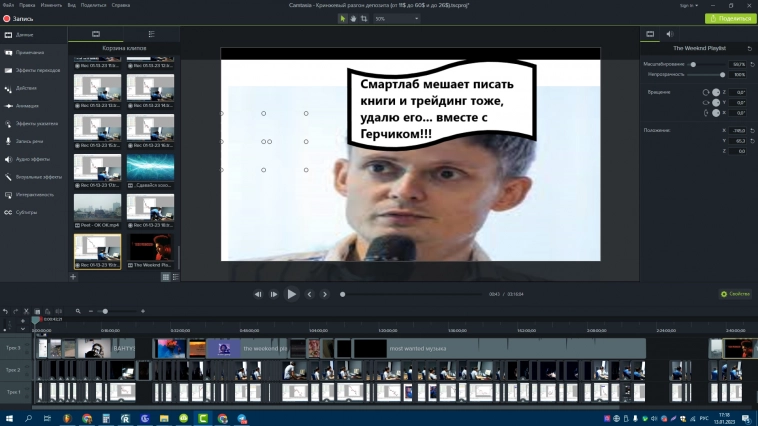Start recording with the Запись button
758x426 pixels.
pos(18,19)
